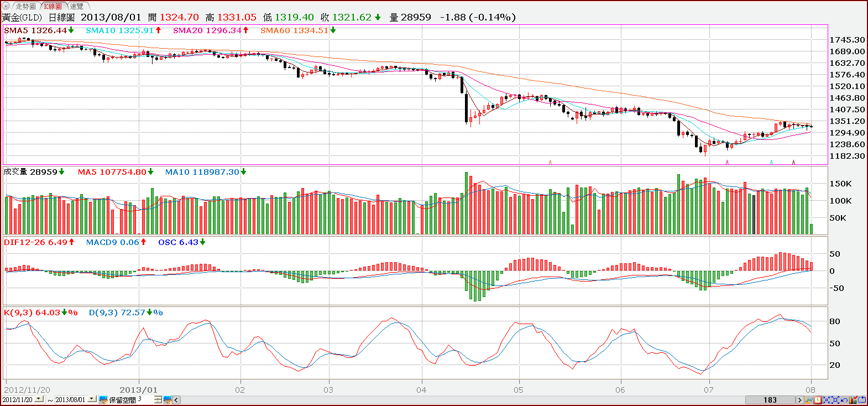Click the closing price 1321.62 value
The image size is (868, 406).
click(x=352, y=18)
